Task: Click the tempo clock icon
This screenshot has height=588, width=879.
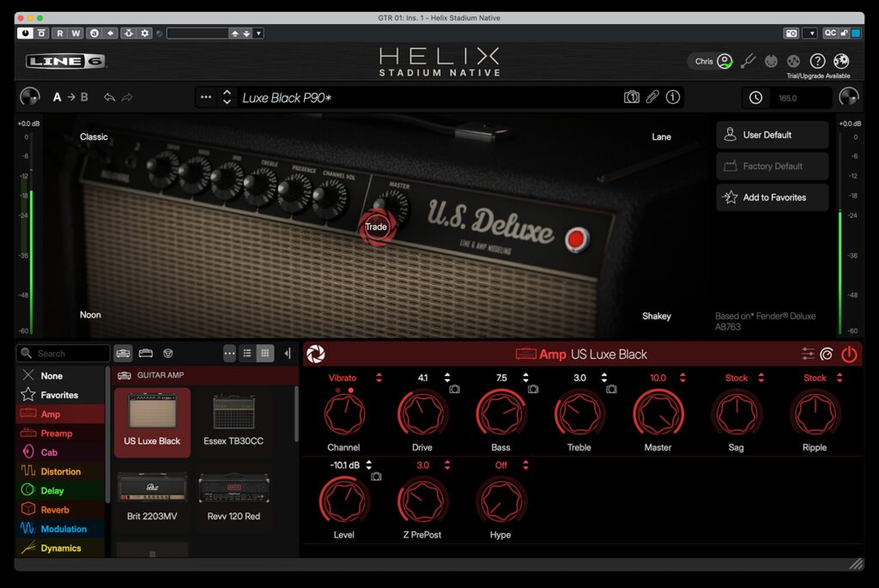Action: [x=755, y=98]
